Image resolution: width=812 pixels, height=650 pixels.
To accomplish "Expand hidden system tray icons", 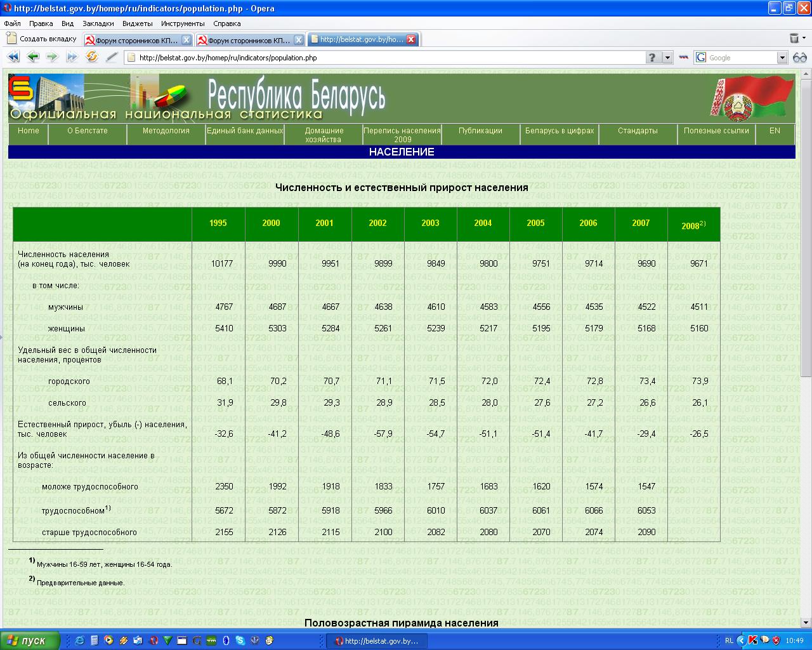I will (x=742, y=641).
